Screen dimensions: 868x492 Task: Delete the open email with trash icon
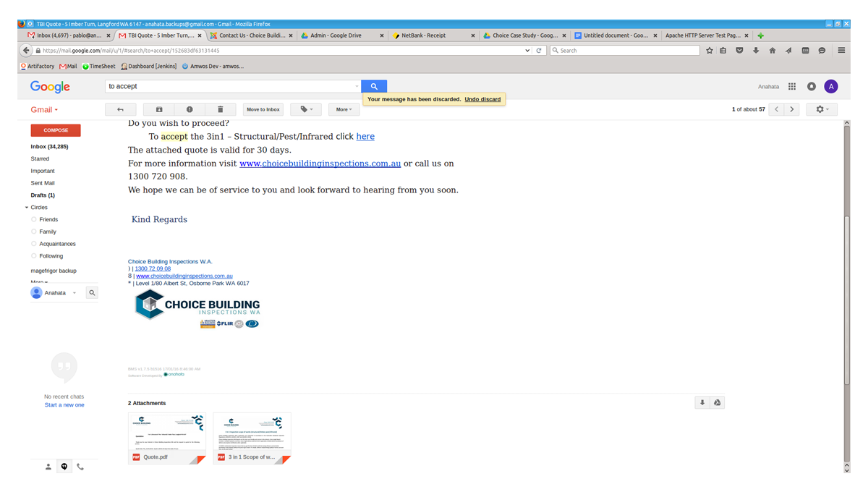point(220,109)
